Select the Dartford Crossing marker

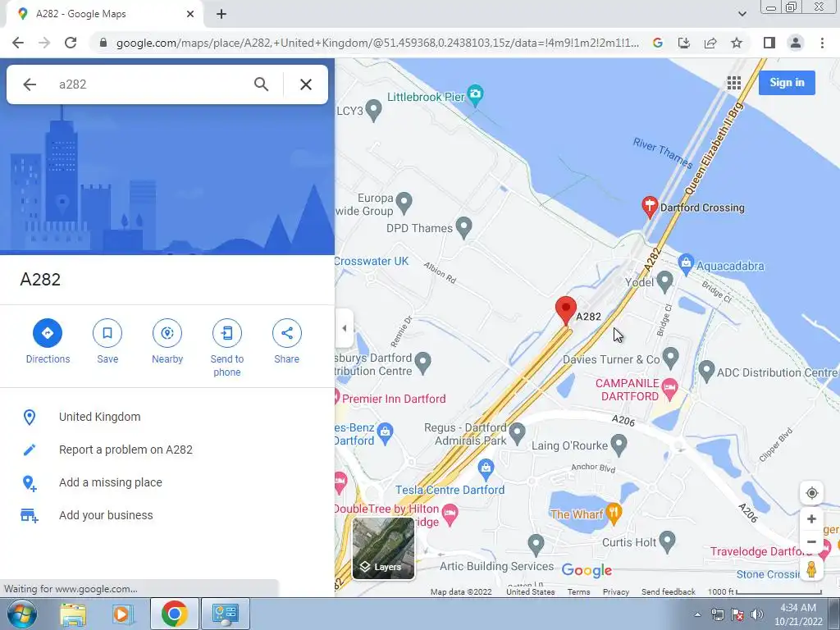650,207
